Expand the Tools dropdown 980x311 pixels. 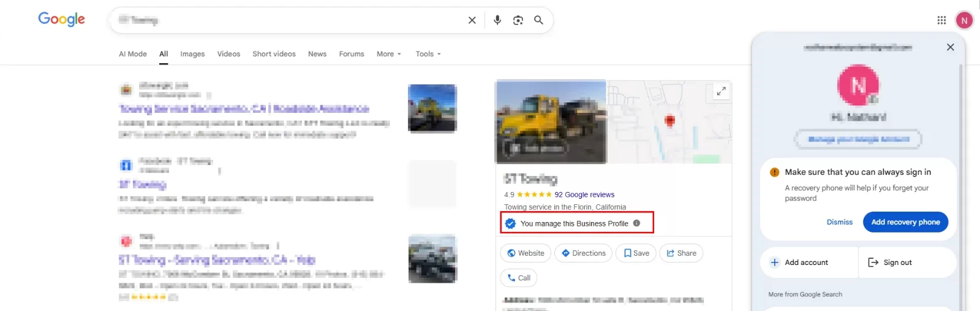point(428,54)
